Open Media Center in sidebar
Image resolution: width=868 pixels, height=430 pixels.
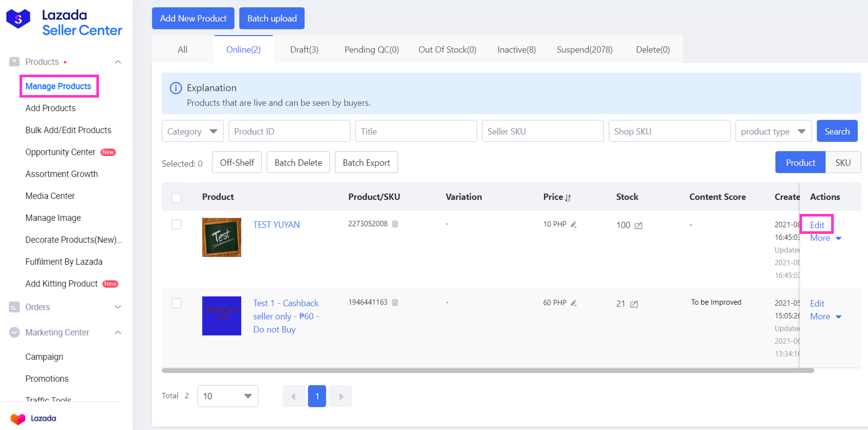[50, 196]
